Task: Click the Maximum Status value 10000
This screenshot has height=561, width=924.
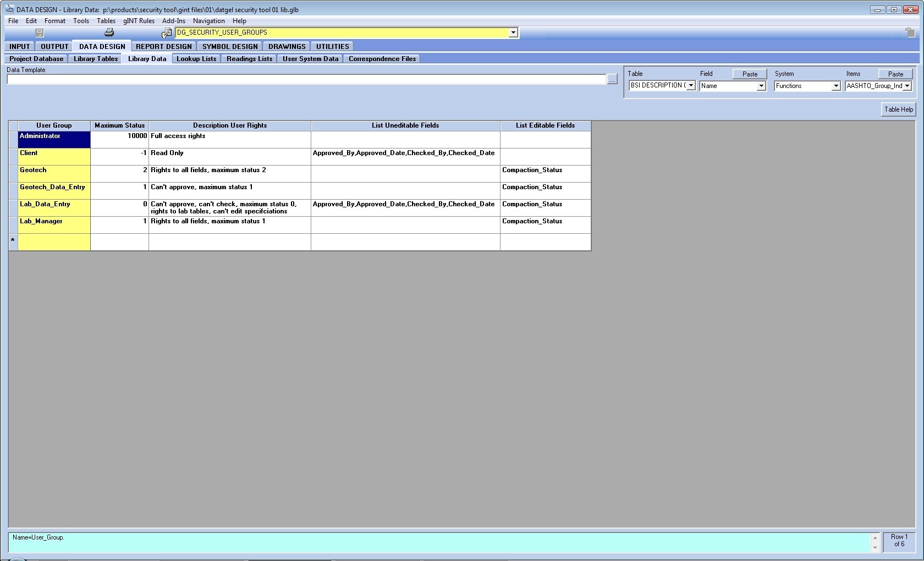Action: tap(119, 140)
